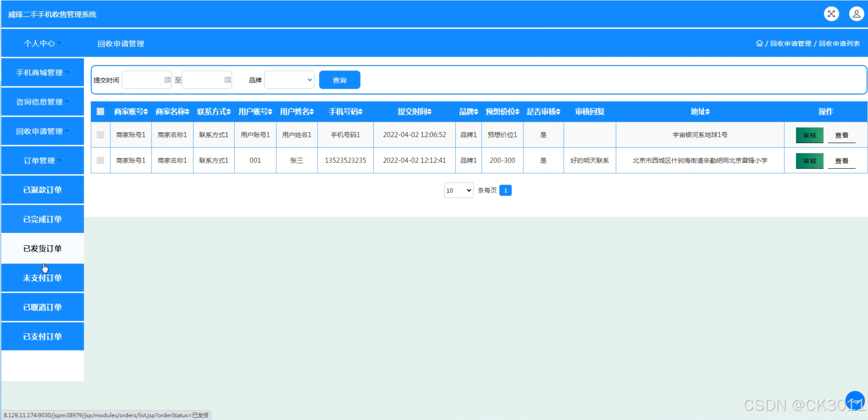
Task: Collapse 订单管理 sidebar menu
Action: pos(43,160)
